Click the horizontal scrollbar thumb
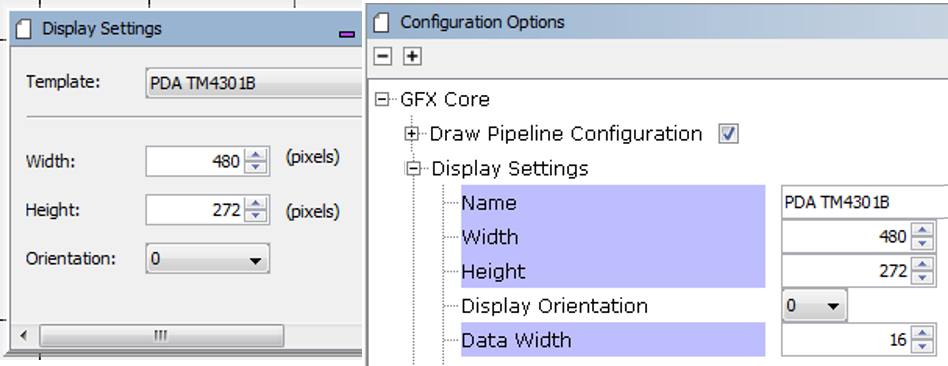The image size is (948, 366). [161, 335]
